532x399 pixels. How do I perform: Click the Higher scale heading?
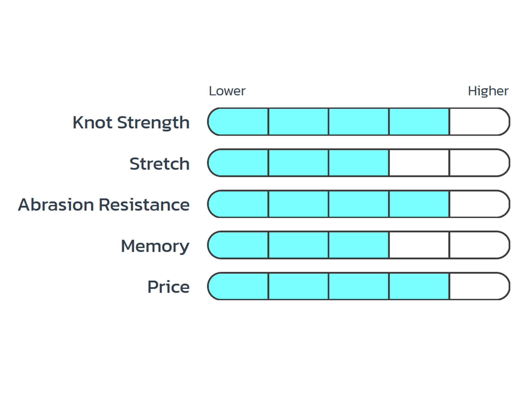pos(488,91)
